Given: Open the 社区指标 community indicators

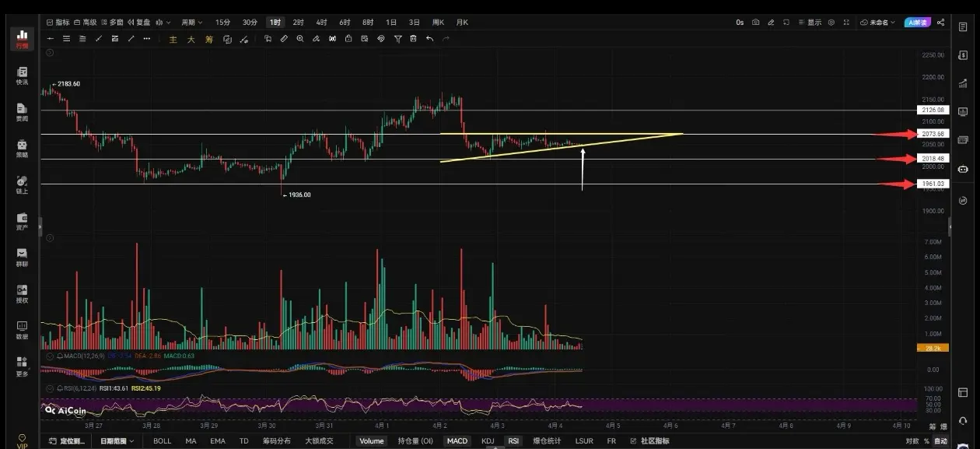Looking at the screenshot, I should coord(649,440).
